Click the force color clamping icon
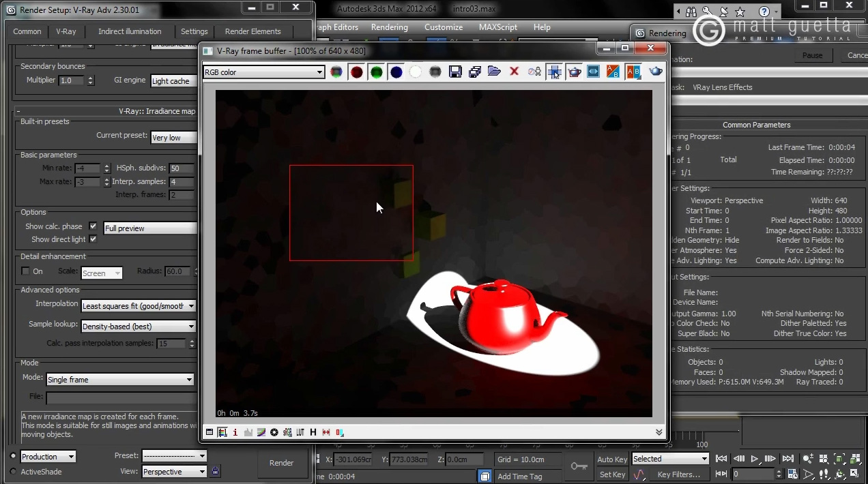 point(222,432)
